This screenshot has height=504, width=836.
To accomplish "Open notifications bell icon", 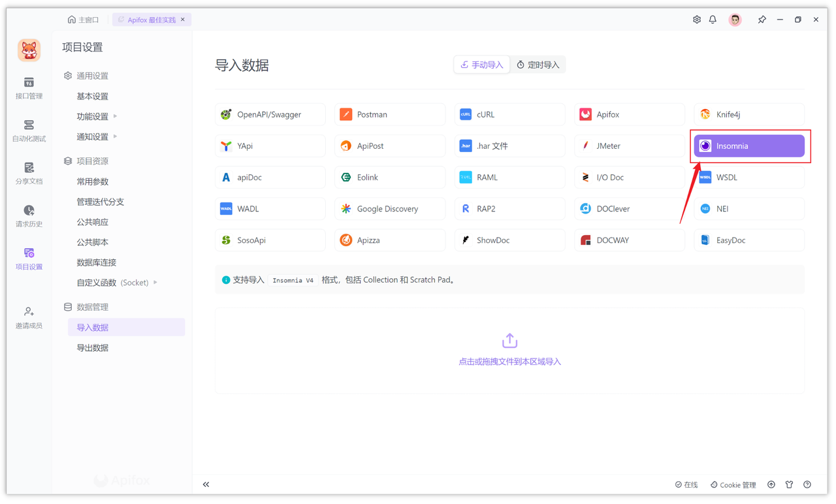I will coord(713,20).
